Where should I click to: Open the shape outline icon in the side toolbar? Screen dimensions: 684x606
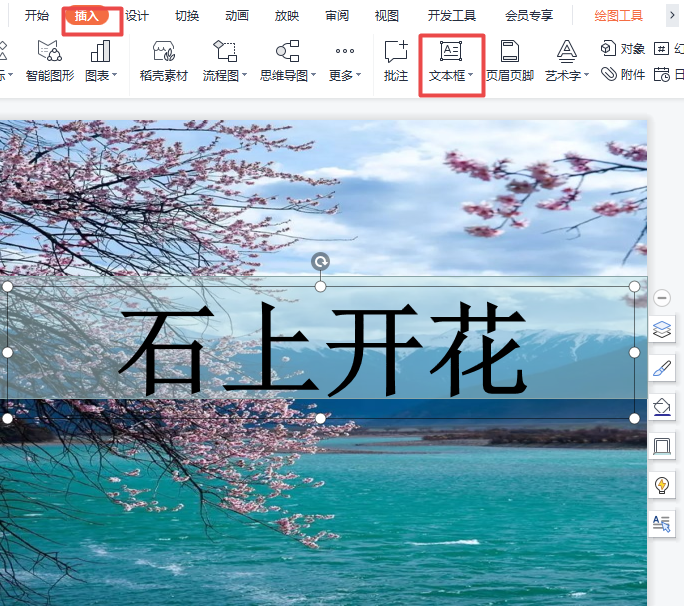point(662,446)
